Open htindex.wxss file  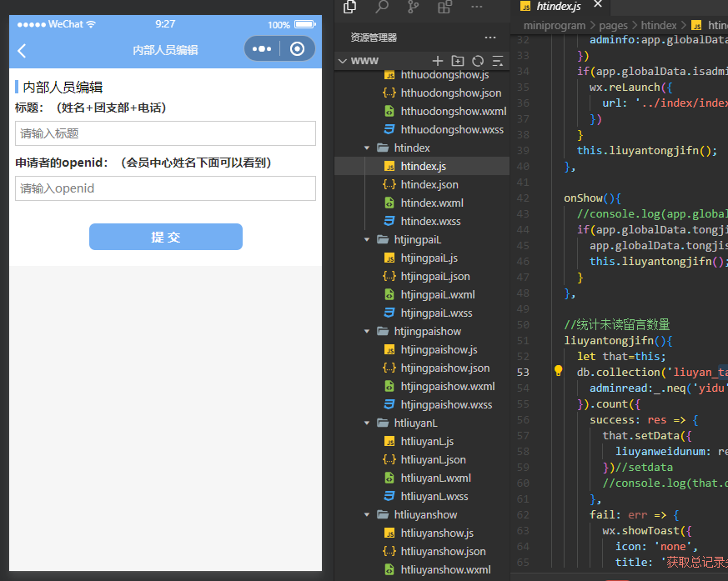point(422,222)
